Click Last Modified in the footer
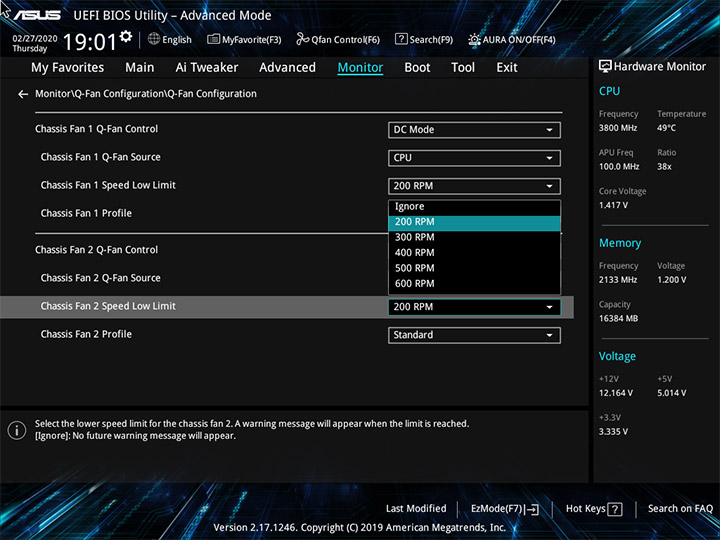 (416, 509)
